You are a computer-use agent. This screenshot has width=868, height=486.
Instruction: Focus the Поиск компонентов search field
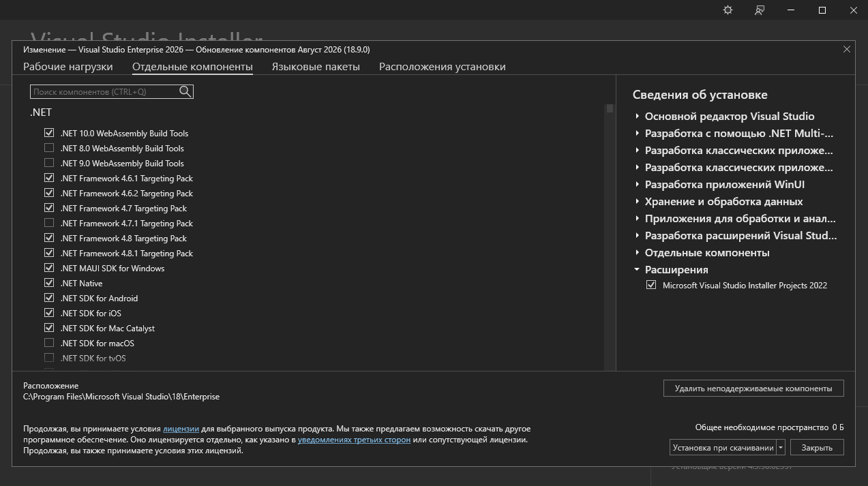pos(105,91)
